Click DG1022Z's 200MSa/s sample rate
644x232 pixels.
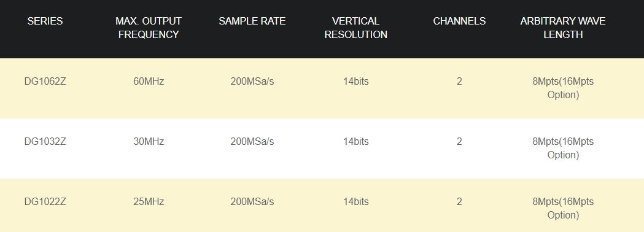[x=252, y=201]
